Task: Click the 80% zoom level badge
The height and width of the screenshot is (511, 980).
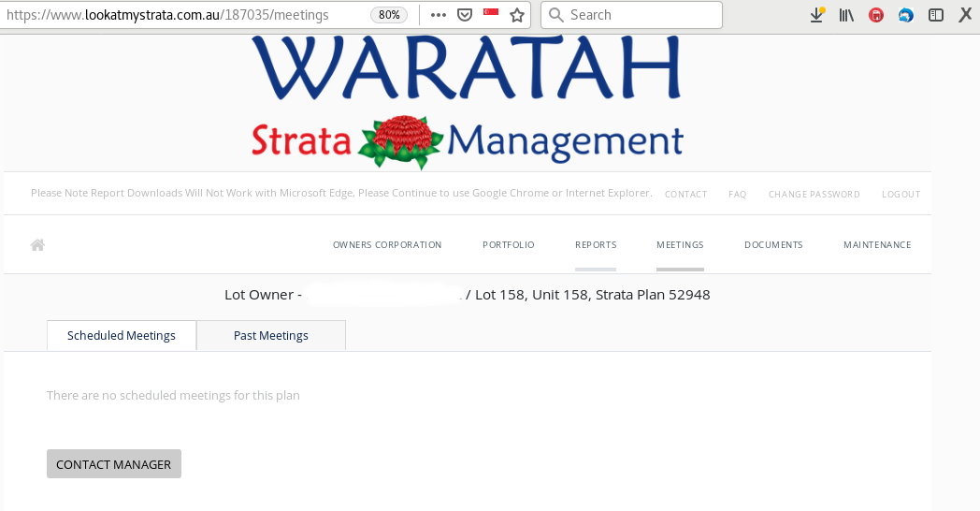Action: click(389, 15)
